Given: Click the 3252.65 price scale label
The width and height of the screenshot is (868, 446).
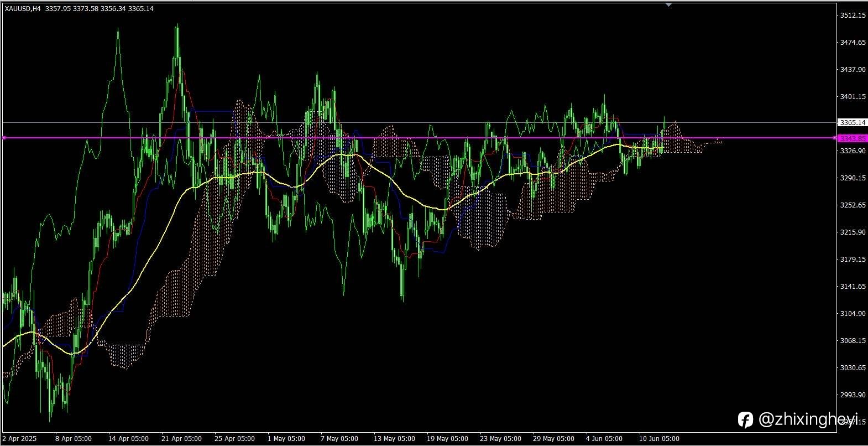Looking at the screenshot, I should click(853, 205).
